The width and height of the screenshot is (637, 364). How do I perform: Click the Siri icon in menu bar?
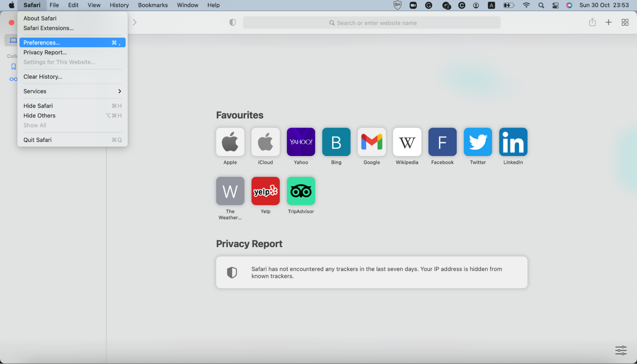[x=569, y=5]
